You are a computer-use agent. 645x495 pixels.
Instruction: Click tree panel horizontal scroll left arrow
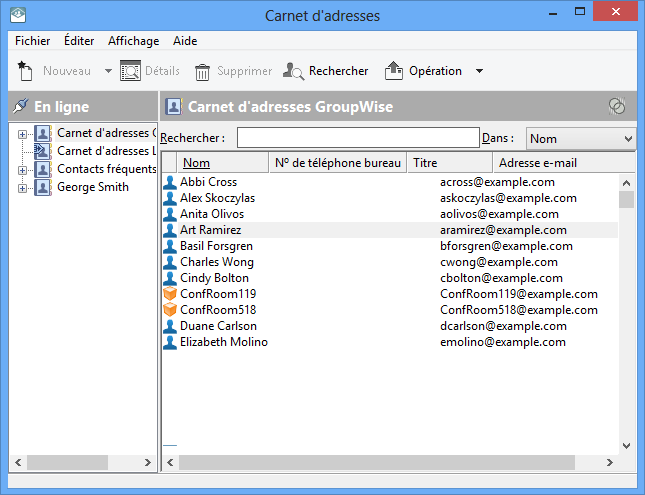tap(18, 462)
